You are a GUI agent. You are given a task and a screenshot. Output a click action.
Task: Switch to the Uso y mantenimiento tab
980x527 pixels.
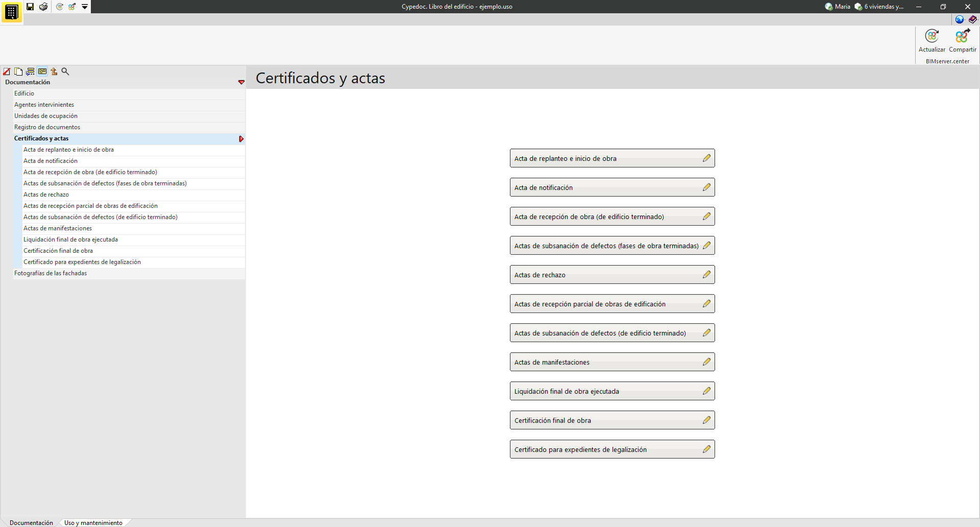click(x=93, y=522)
